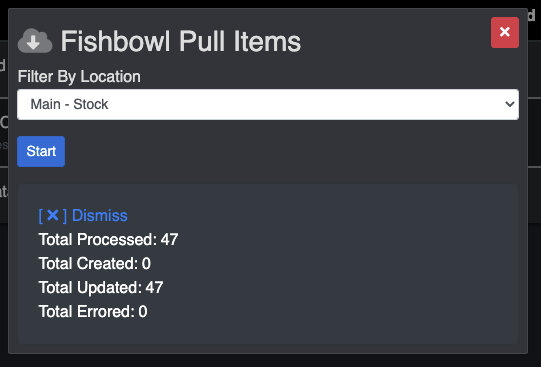Click the 'Filter By Location' label

pos(79,77)
